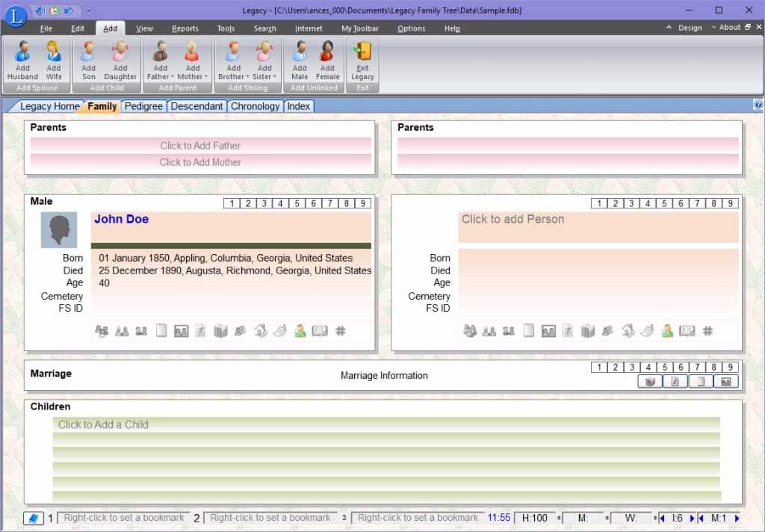The image size is (765, 532).
Task: Open the File menu
Action: (46, 28)
